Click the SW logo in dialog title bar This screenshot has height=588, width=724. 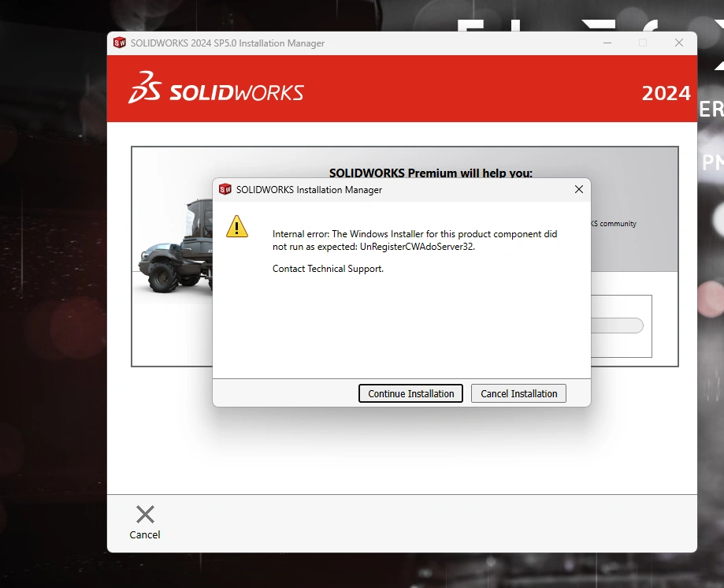(x=225, y=189)
